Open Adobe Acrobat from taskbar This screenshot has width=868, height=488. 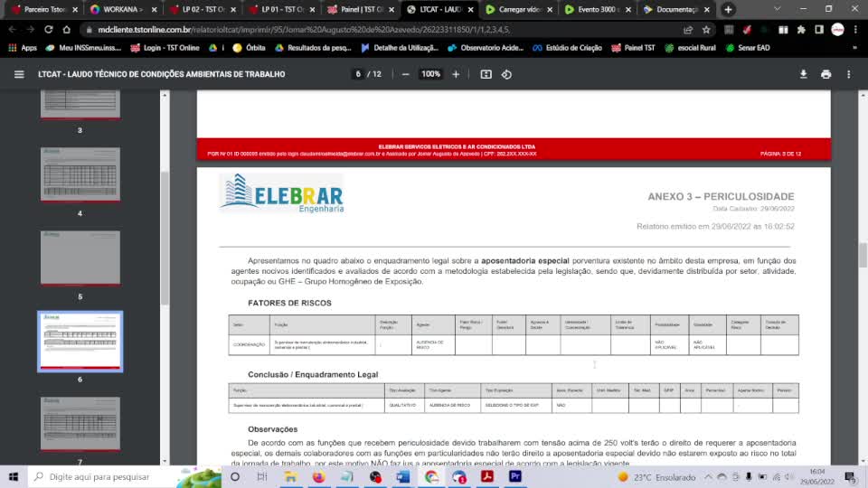pyautogui.click(x=487, y=476)
